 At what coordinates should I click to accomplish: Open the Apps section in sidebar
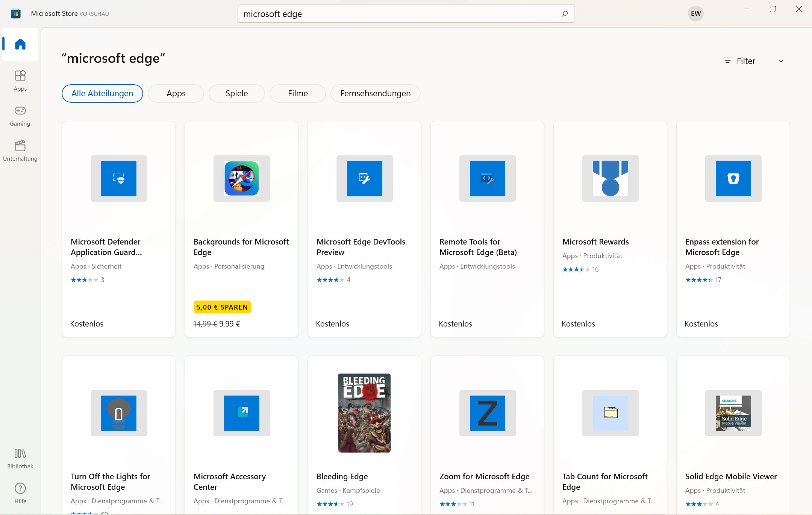click(x=20, y=81)
